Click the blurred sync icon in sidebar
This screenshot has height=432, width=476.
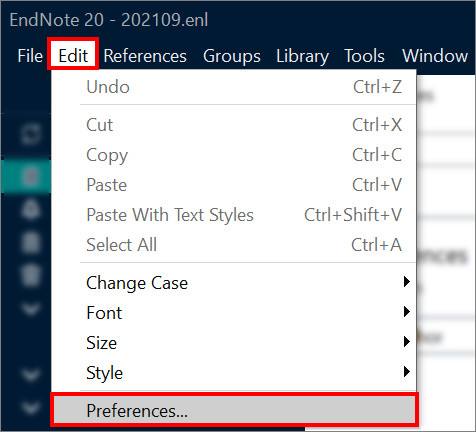(31, 134)
